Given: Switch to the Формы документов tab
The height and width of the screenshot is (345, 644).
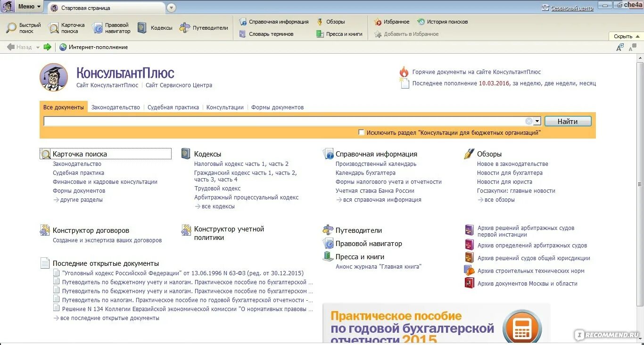Looking at the screenshot, I should click(x=277, y=107).
